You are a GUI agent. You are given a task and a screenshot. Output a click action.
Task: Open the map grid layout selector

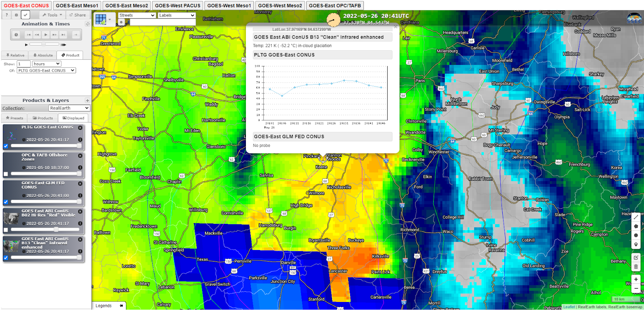104,19
